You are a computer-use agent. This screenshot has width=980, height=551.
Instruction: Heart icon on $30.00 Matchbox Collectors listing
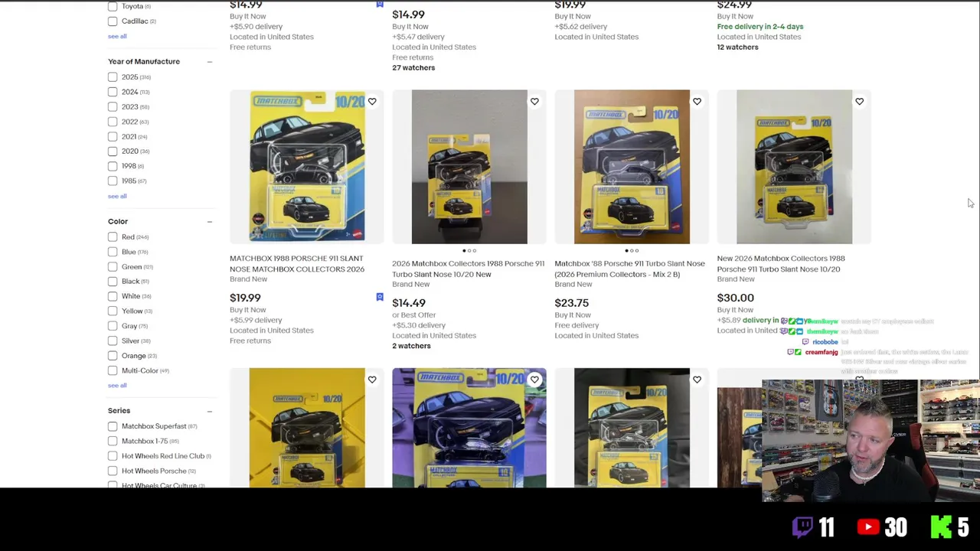(859, 101)
